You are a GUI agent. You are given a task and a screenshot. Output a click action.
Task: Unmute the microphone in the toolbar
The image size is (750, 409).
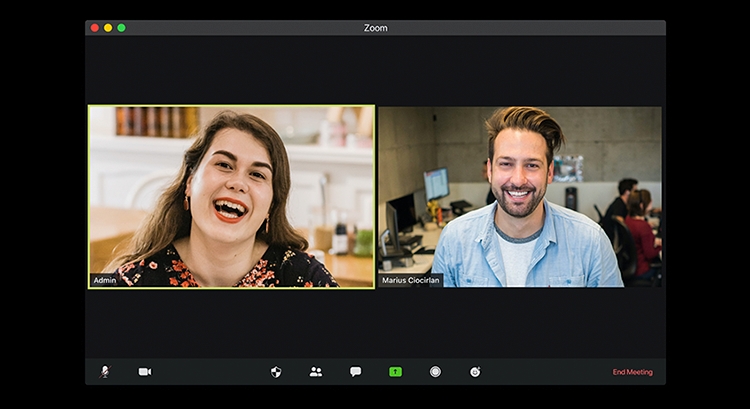[105, 372]
